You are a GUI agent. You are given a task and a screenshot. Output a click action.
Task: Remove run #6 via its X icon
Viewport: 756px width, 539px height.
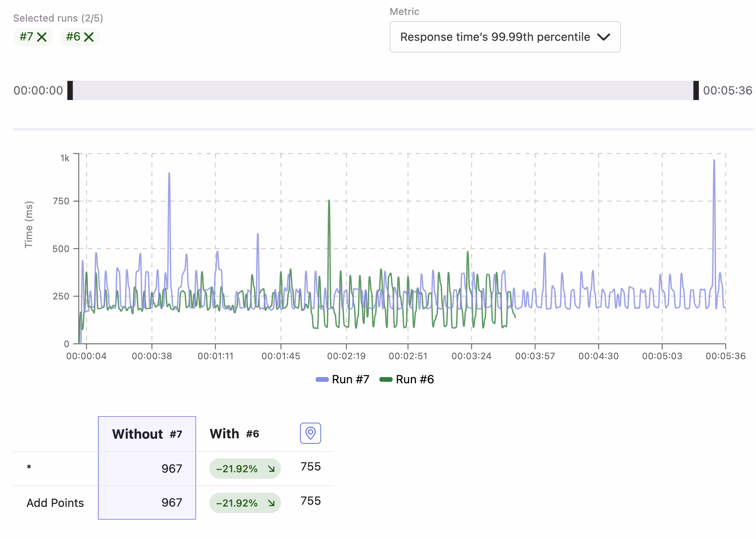(x=89, y=37)
